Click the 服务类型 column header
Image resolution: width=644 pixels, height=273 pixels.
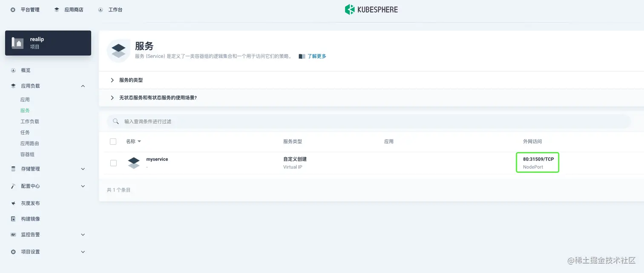click(293, 141)
